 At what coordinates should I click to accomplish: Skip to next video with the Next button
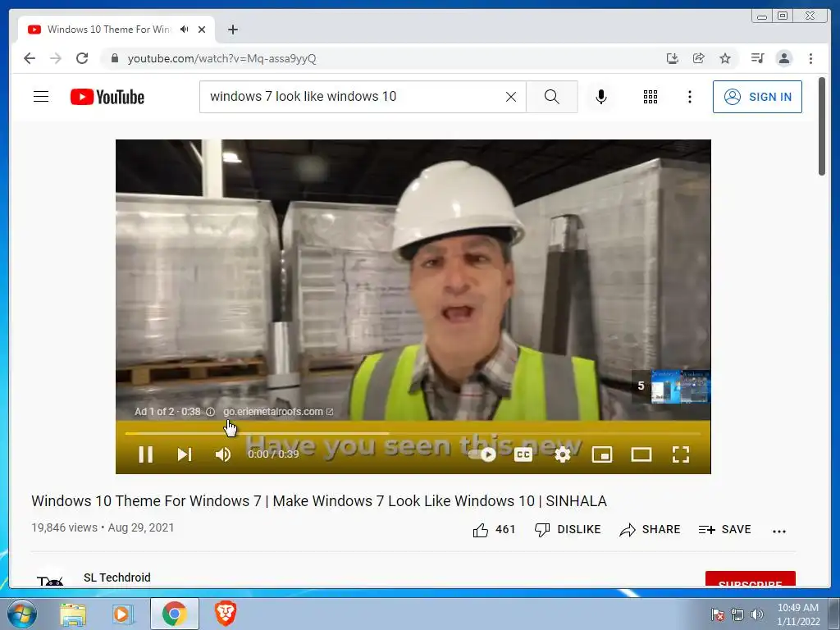tap(185, 454)
